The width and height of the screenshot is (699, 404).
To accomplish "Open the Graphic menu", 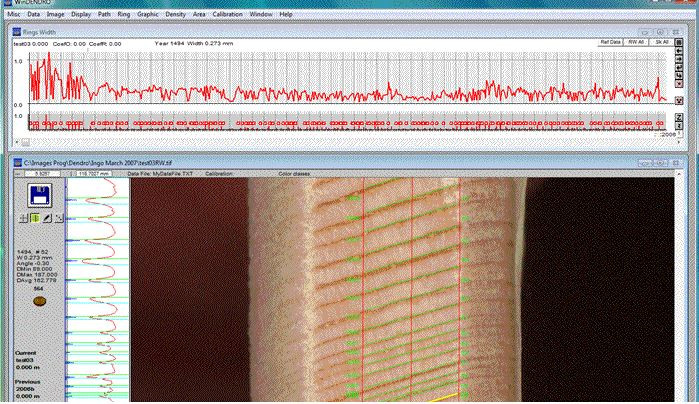I will [x=148, y=14].
